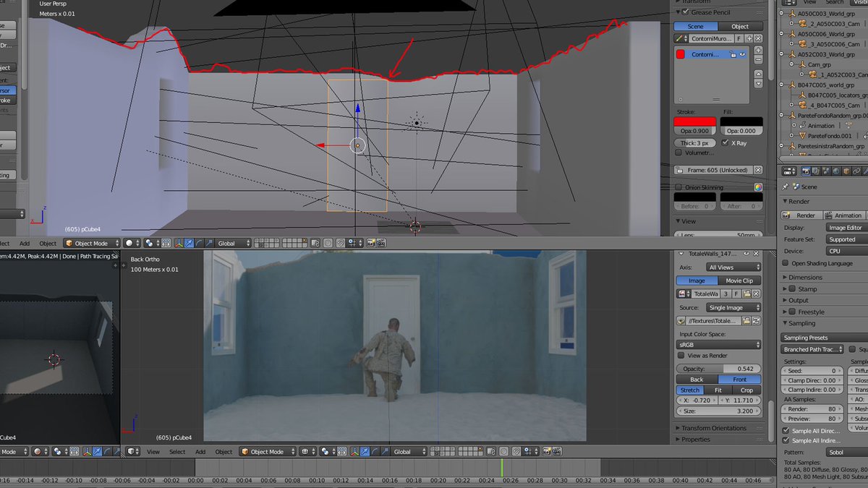Image resolution: width=868 pixels, height=488 pixels.
Task: Expand the A050C003_World_grp outliner item
Action: pyautogui.click(x=783, y=13)
